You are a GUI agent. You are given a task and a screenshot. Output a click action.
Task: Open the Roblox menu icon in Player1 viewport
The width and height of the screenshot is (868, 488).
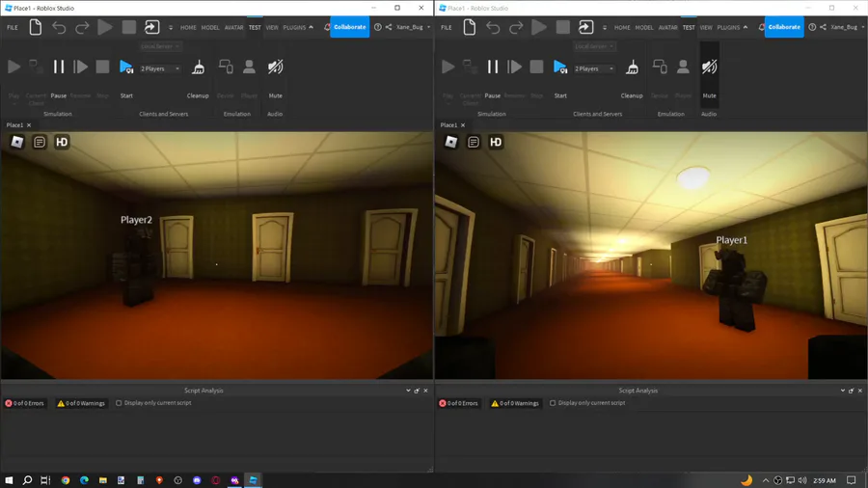point(451,142)
